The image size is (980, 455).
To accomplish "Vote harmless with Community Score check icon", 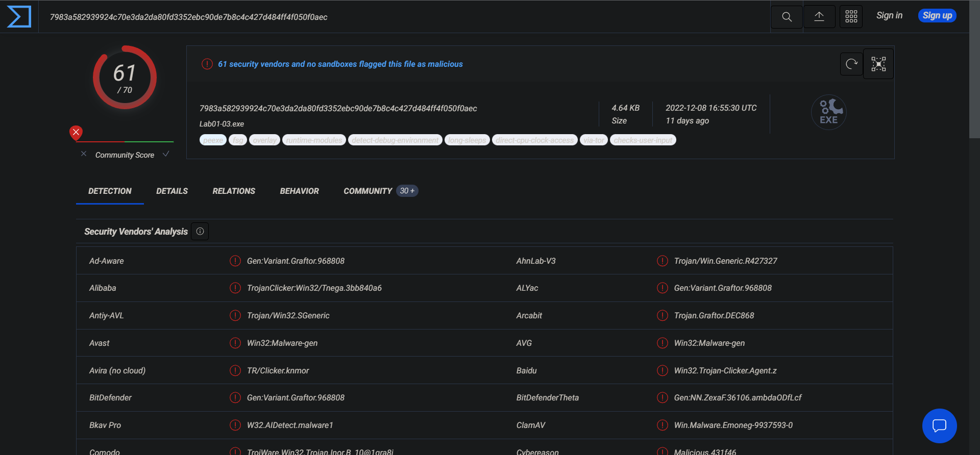I will (x=166, y=154).
